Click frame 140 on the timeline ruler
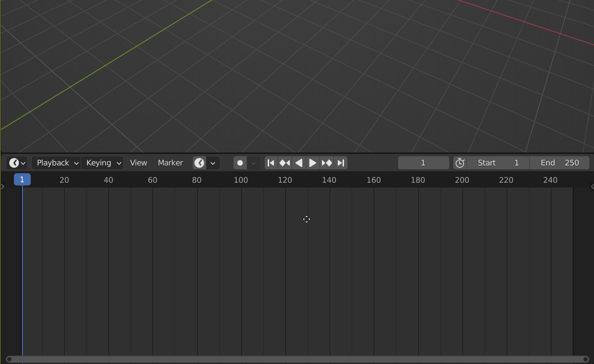 pyautogui.click(x=329, y=180)
